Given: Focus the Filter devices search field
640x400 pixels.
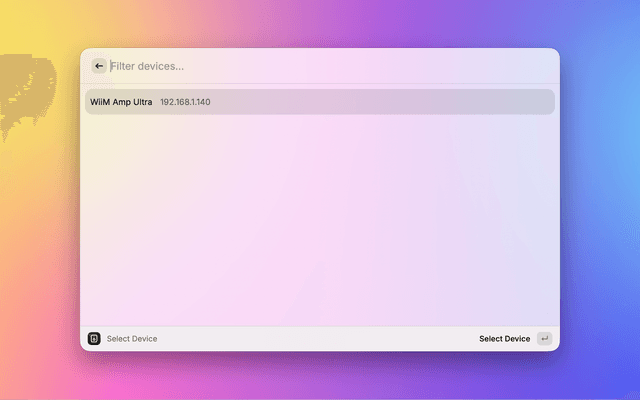Looking at the screenshot, I should point(331,66).
